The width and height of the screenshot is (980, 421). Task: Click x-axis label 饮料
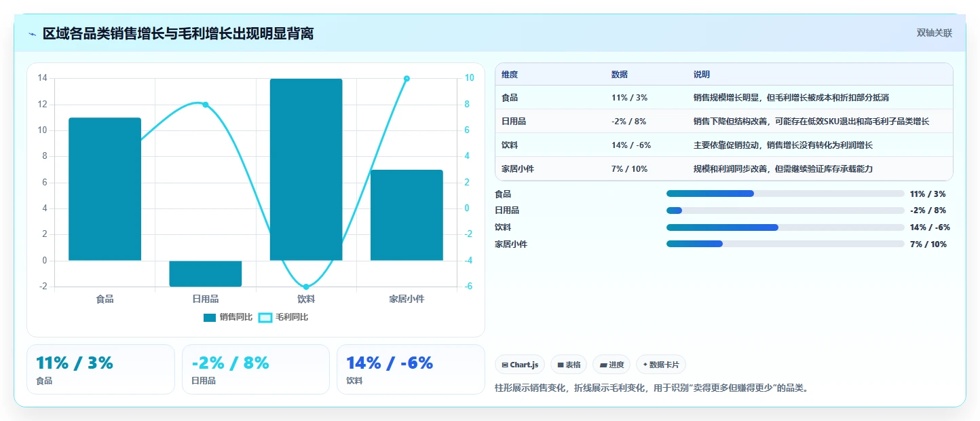[306, 299]
